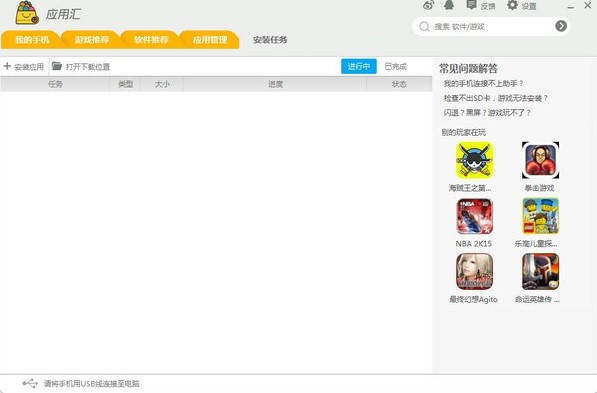The image size is (597, 393).
Task: Open the Weibo icon in title bar
Action: pos(429,5)
